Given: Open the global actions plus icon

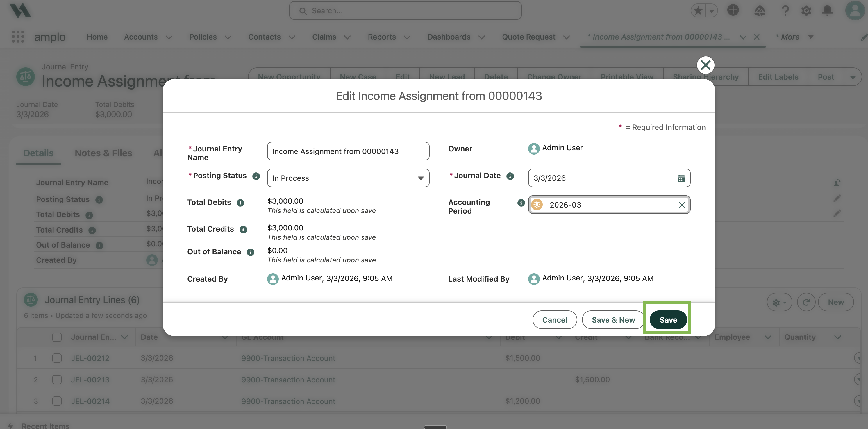Looking at the screenshot, I should coord(733,11).
